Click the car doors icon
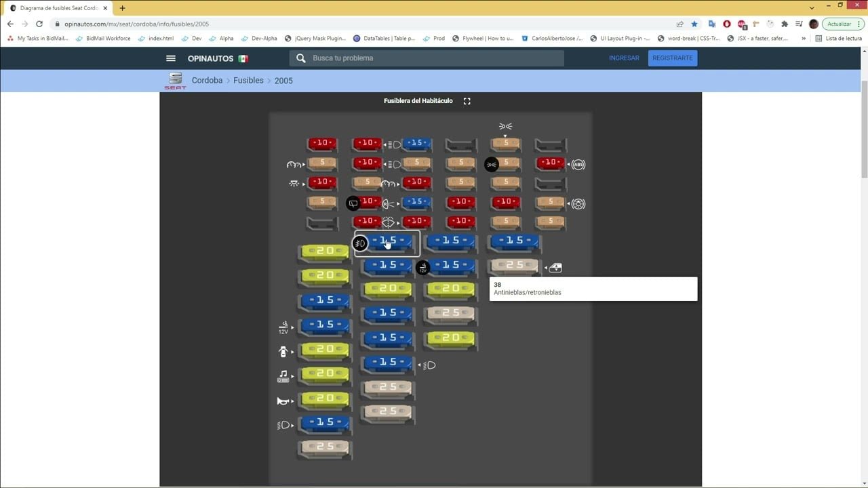868x488 pixels. pyautogui.click(x=283, y=352)
